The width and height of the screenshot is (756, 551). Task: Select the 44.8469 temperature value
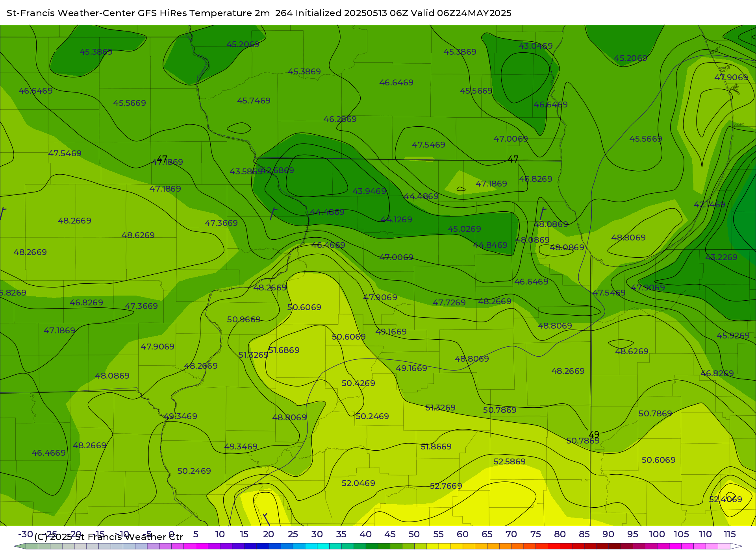tap(490, 245)
